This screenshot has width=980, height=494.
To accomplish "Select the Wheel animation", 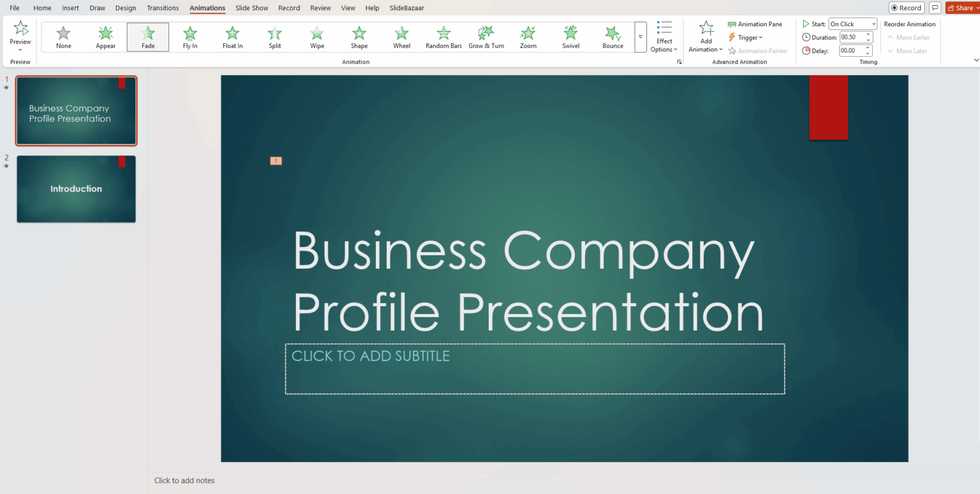I will [401, 38].
